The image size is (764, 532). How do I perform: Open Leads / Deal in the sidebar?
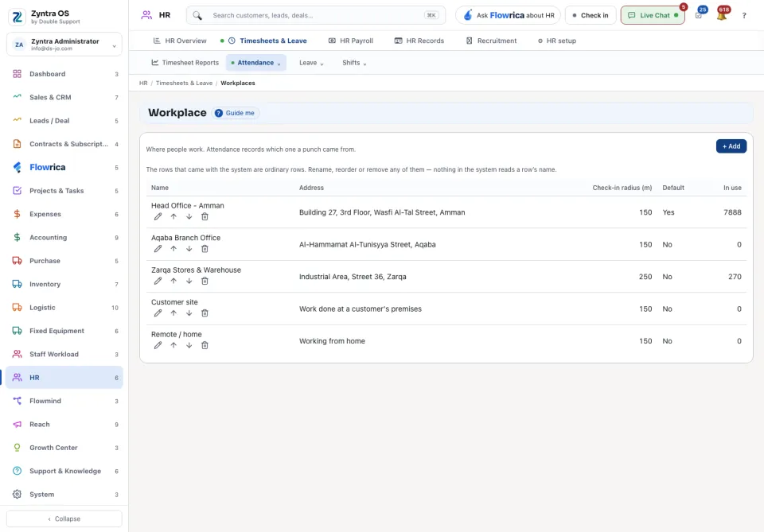pyautogui.click(x=64, y=121)
